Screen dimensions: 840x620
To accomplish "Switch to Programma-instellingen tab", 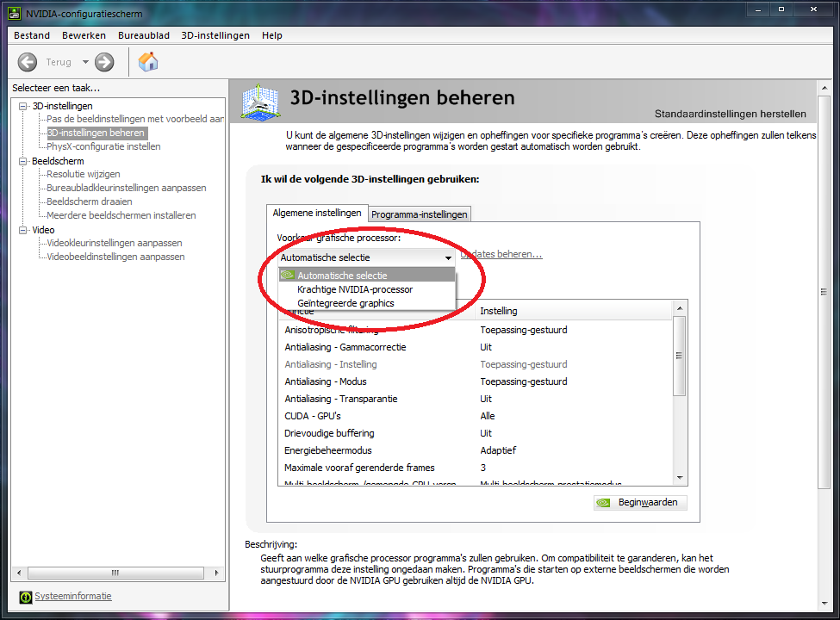I will tap(420, 214).
